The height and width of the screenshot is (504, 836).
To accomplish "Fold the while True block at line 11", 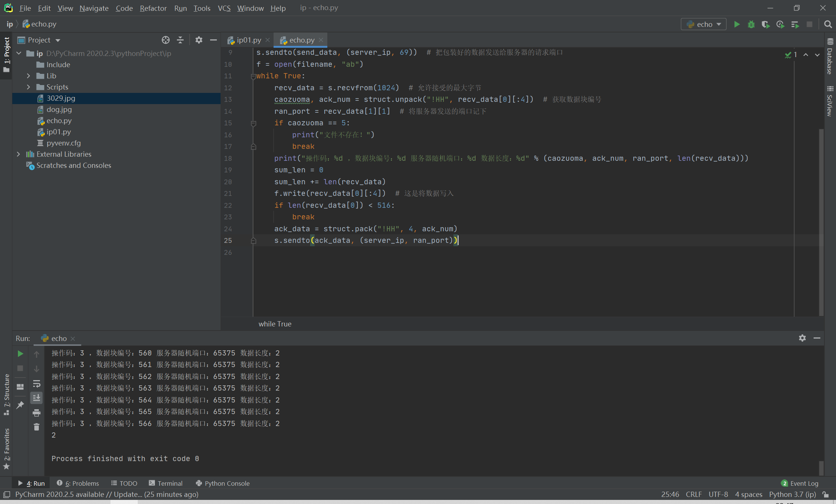I will [x=253, y=76].
